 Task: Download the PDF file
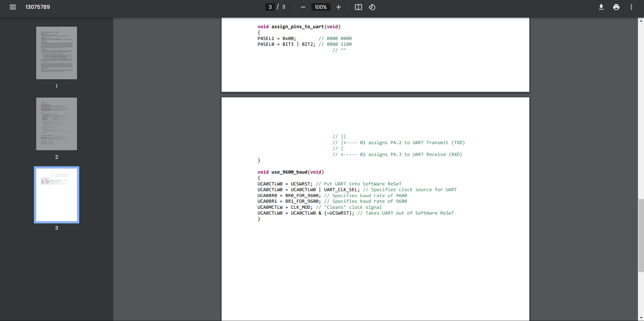pyautogui.click(x=601, y=7)
